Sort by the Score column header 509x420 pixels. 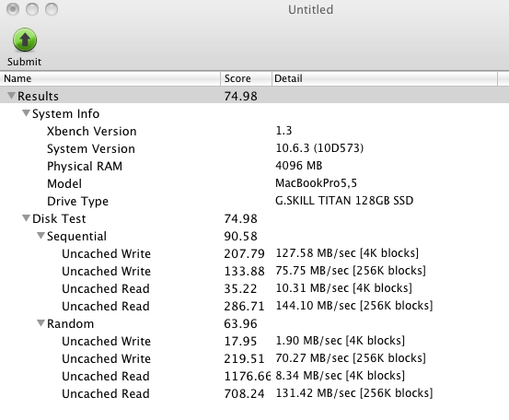(246, 78)
